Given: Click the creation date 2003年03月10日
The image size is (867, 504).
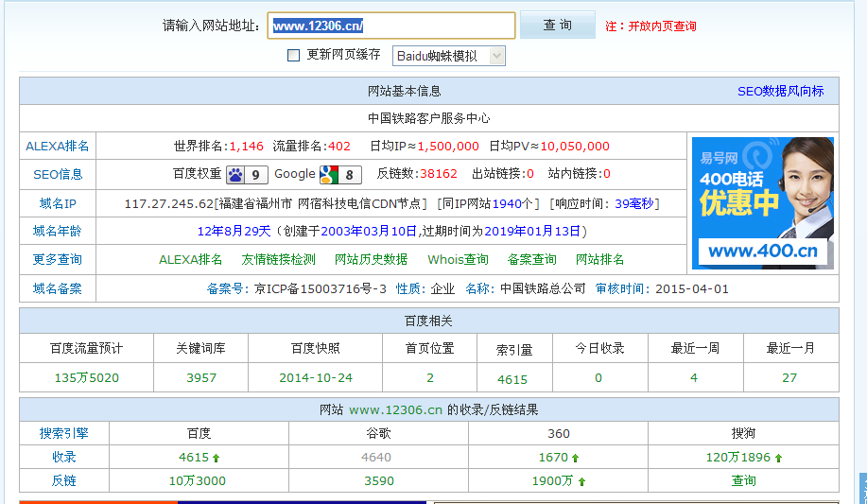Looking at the screenshot, I should (x=369, y=232).
